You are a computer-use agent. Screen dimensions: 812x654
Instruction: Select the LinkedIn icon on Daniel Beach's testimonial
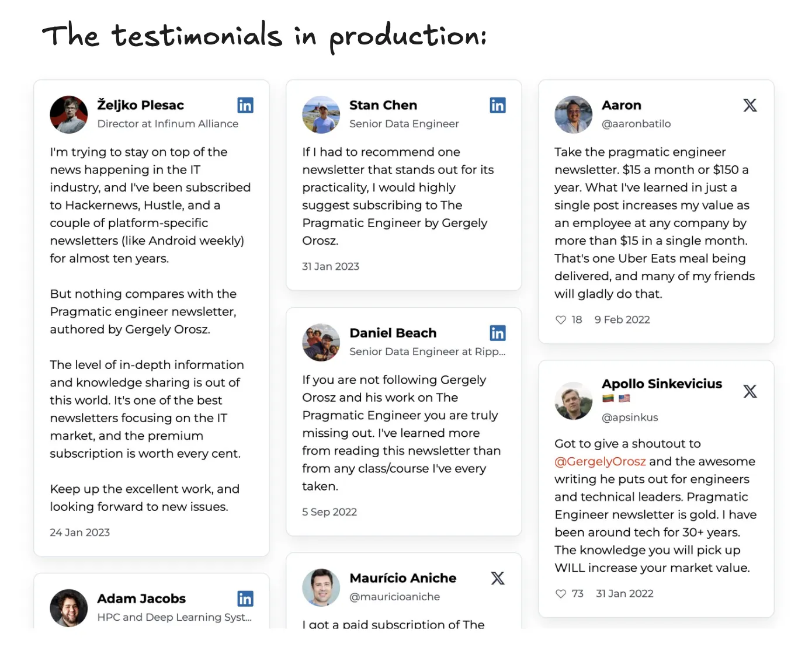click(x=498, y=333)
